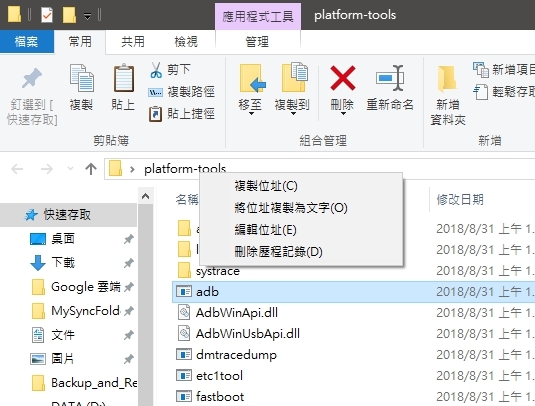Switch to the Home (常用) tab
535x406 pixels.
[x=80, y=42]
